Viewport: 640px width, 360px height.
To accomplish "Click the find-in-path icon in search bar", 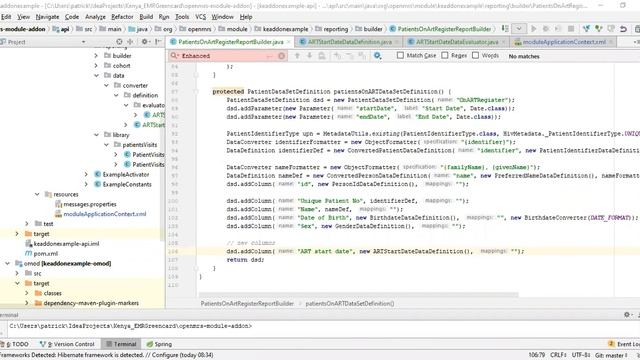I will (x=322, y=56).
